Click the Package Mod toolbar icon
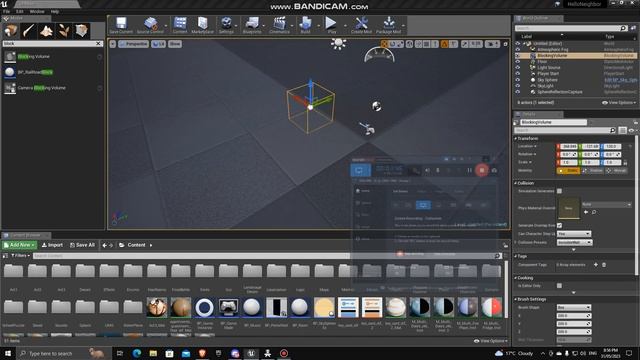This screenshot has width=640, height=360. (389, 25)
